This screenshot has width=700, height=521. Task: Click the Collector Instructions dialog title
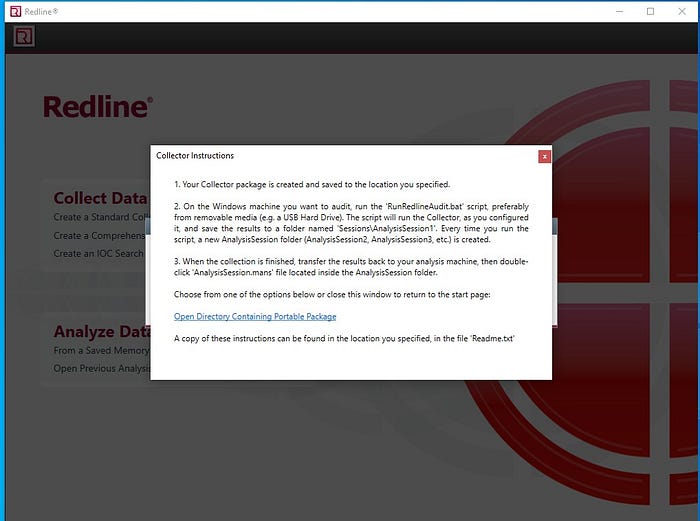coord(195,156)
